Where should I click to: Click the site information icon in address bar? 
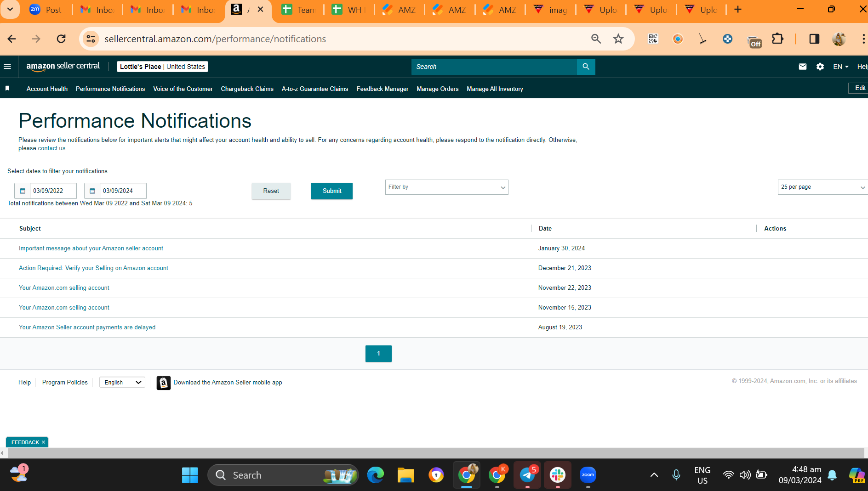pyautogui.click(x=91, y=39)
